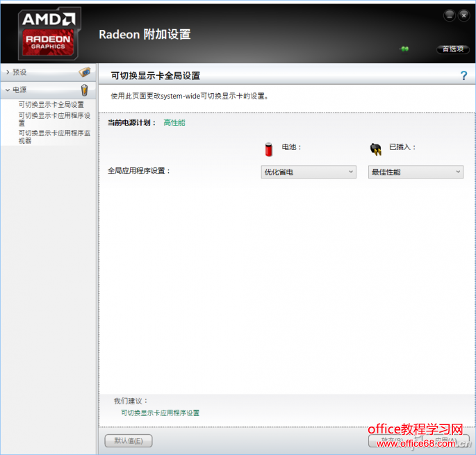Viewport: 476px width, 455px height.
Task: Click the battery icon beside 电源
Action: click(84, 90)
